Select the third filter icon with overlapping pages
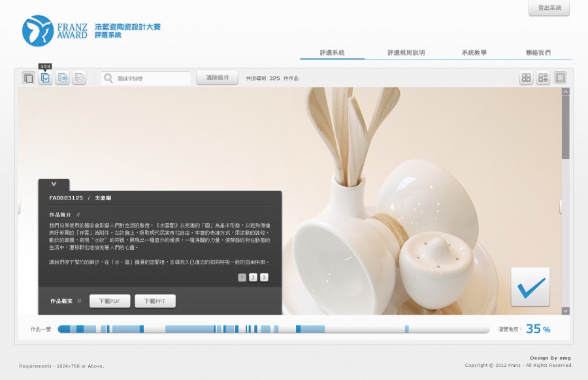The image size is (588, 380). tap(62, 78)
